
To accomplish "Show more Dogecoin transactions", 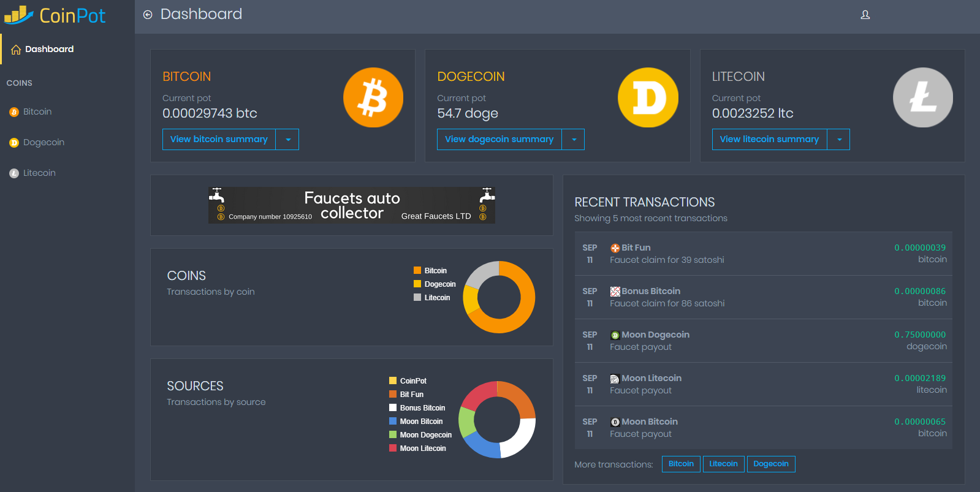I will (771, 464).
